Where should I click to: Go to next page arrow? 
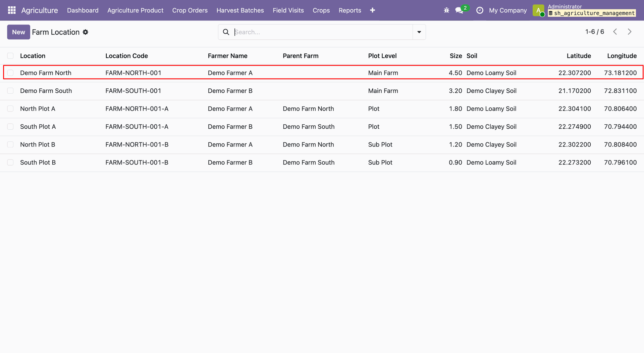[x=630, y=32]
